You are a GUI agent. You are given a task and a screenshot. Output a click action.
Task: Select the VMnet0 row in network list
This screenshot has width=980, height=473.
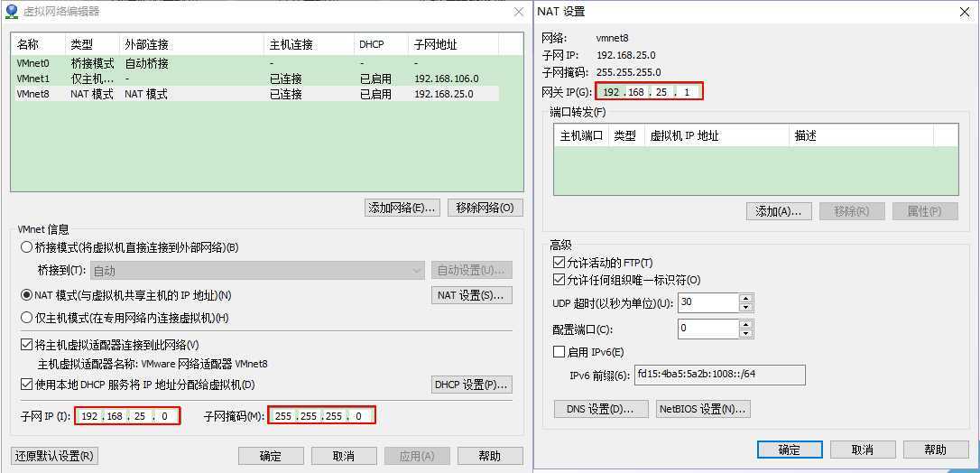point(255,63)
